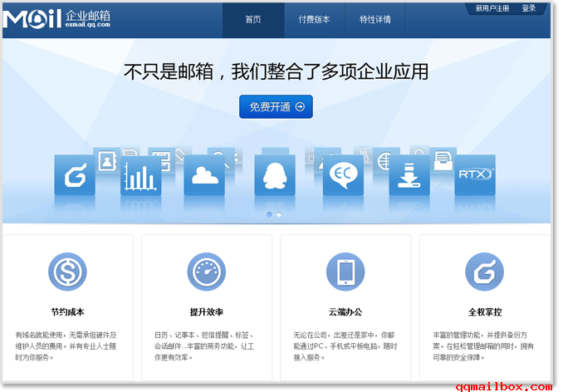Click the G-shaped 全权掌控 icon
The height and width of the screenshot is (392, 563).
tap(484, 272)
